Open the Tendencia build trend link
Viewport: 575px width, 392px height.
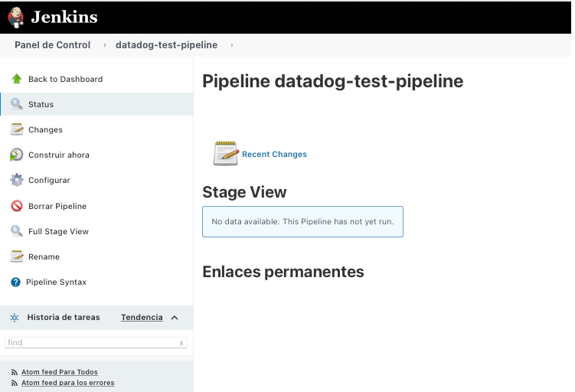142,317
